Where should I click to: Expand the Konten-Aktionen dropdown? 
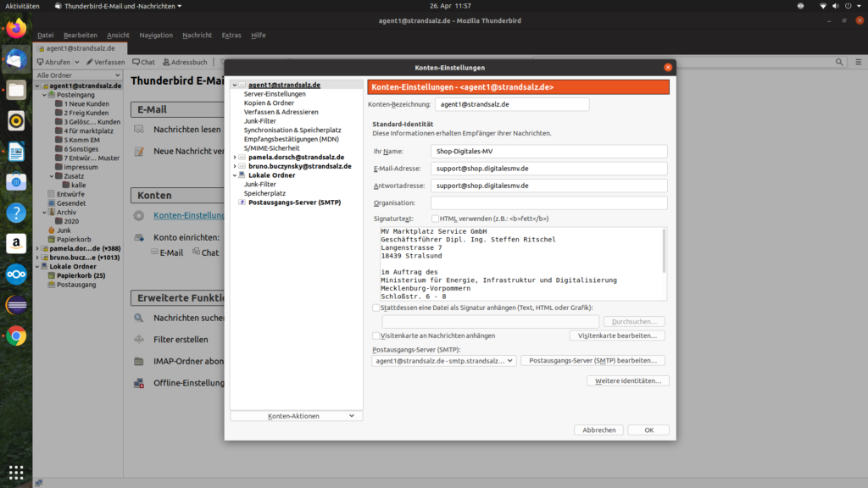pos(296,416)
